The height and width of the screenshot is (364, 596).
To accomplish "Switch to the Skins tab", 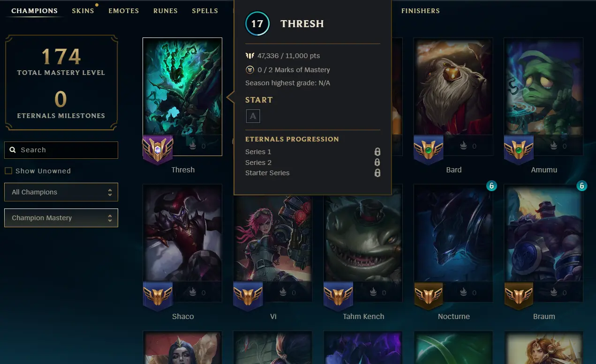I will 83,11.
